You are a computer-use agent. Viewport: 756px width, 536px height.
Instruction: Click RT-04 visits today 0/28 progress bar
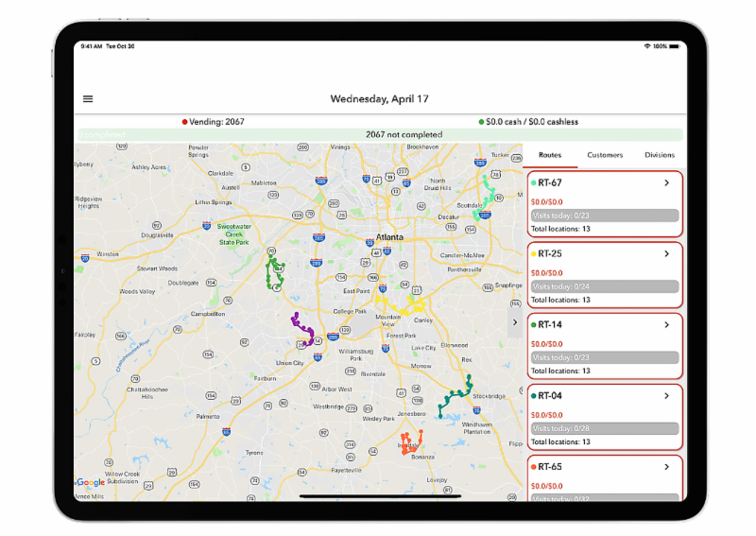click(x=605, y=428)
